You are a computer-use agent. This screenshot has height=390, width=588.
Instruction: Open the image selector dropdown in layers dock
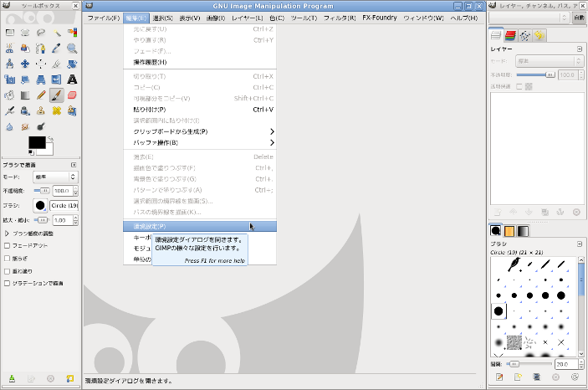point(529,18)
